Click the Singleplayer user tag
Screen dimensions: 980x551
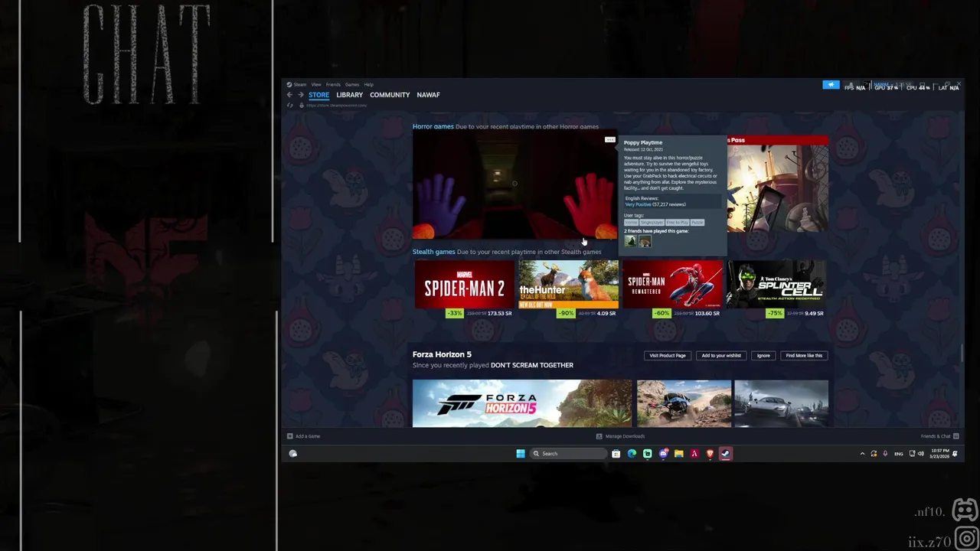pyautogui.click(x=652, y=222)
